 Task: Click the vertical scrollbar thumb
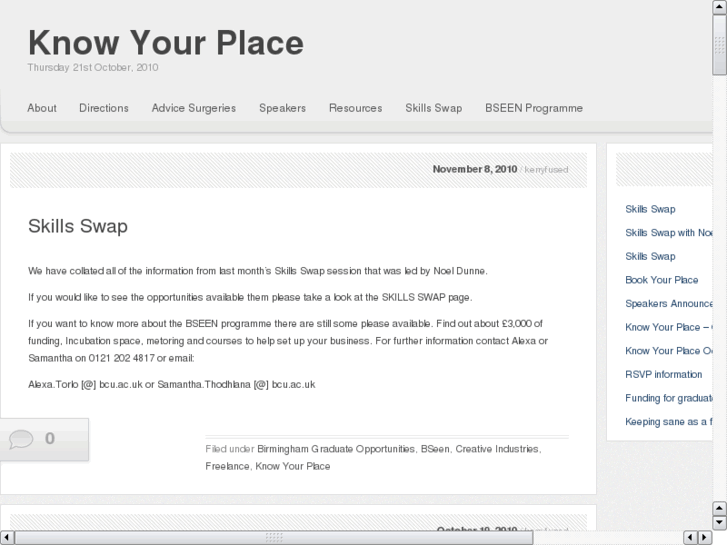point(719,45)
